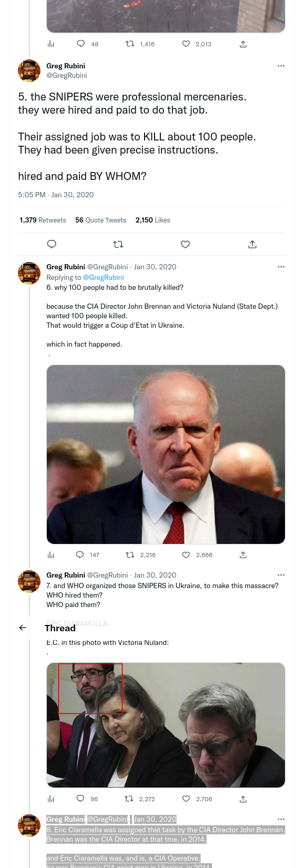
Task: Open more options menu on tweet 6
Action: (281, 267)
